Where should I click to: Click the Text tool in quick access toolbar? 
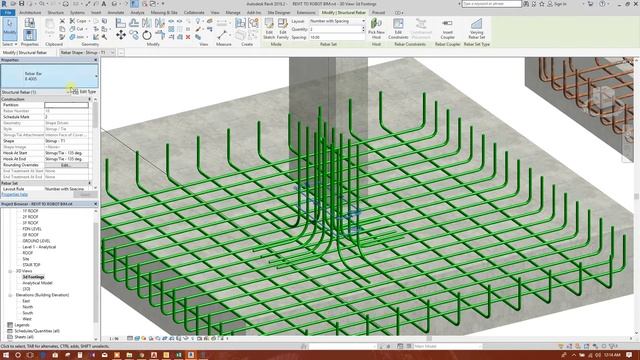[104, 4]
